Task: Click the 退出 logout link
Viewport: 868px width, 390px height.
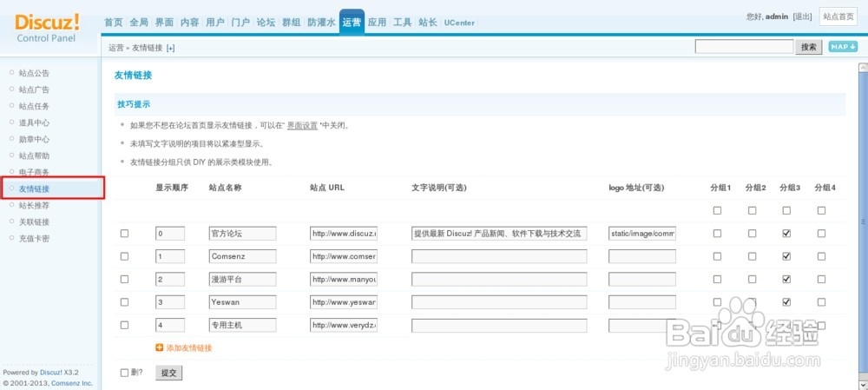Action: pos(802,17)
